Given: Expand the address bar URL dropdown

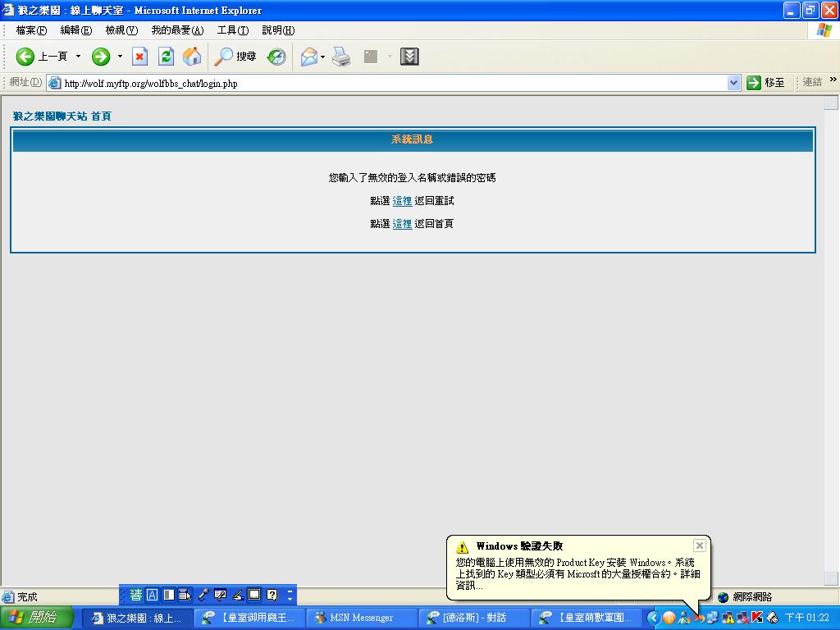Looking at the screenshot, I should [733, 83].
